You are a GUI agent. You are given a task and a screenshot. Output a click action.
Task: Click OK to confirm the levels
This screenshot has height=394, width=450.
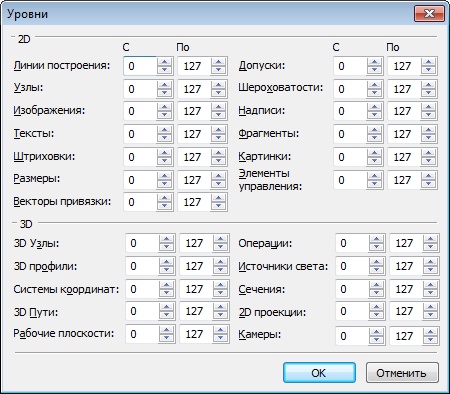pos(319,373)
